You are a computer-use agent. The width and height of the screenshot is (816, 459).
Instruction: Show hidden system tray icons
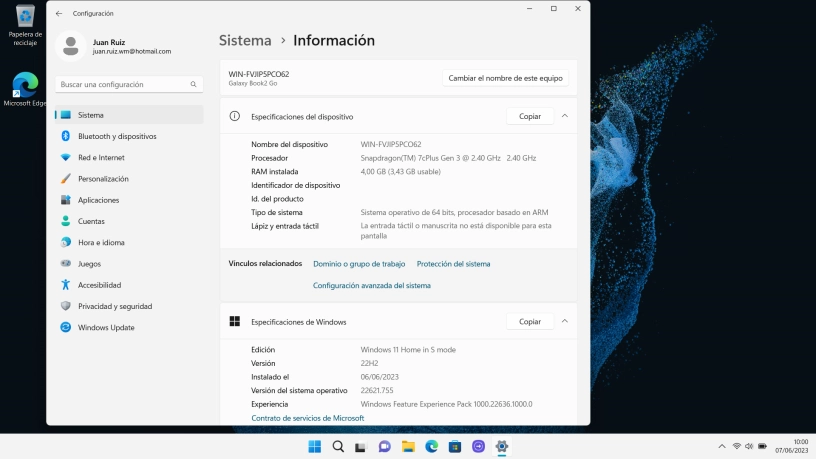[722, 446]
